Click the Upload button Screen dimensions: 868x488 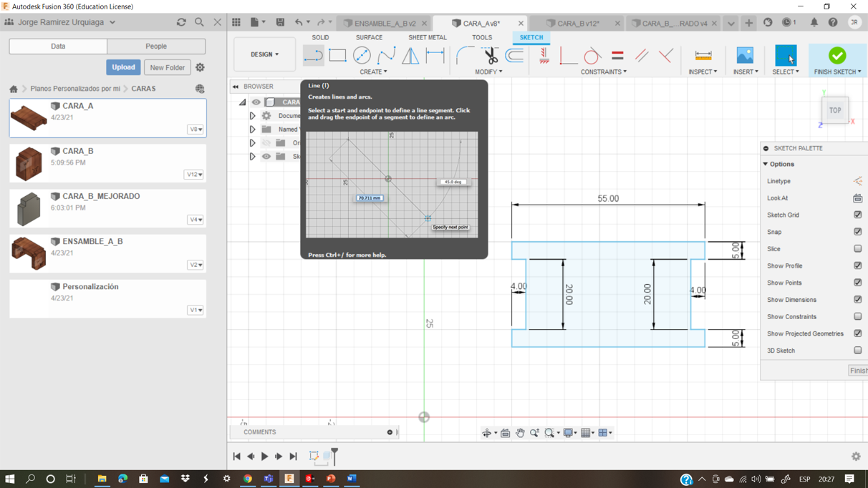point(123,67)
